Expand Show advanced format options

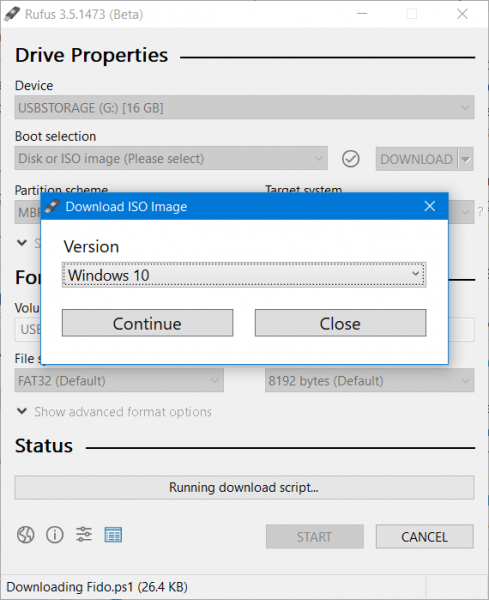[114, 412]
